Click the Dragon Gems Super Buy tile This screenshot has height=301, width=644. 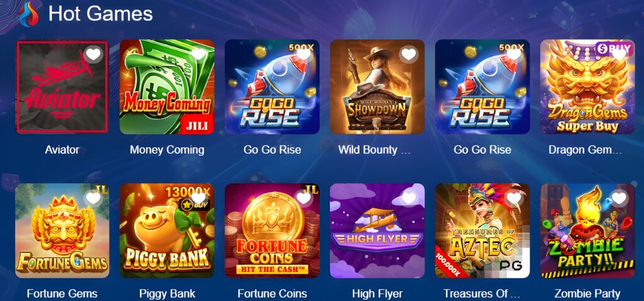pyautogui.click(x=587, y=87)
